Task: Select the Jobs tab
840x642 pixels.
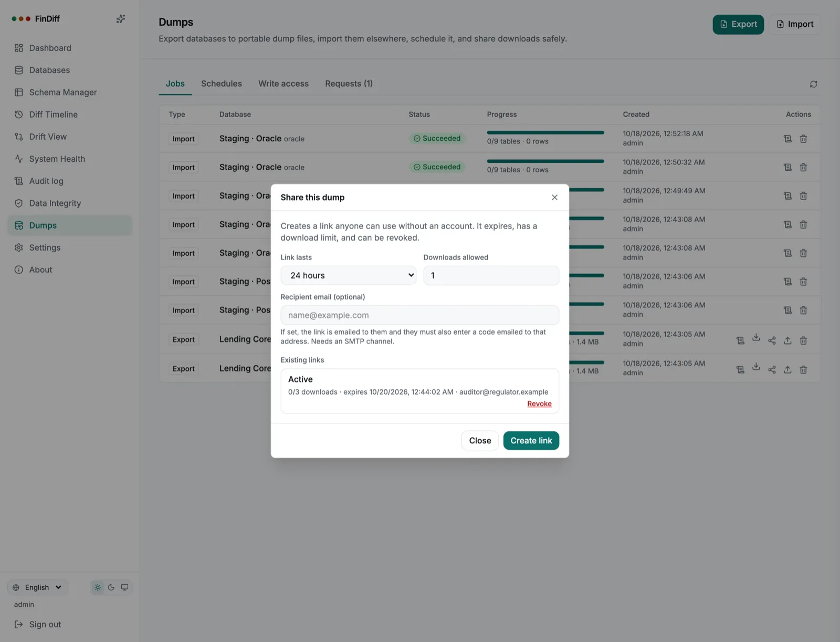Action: click(175, 84)
